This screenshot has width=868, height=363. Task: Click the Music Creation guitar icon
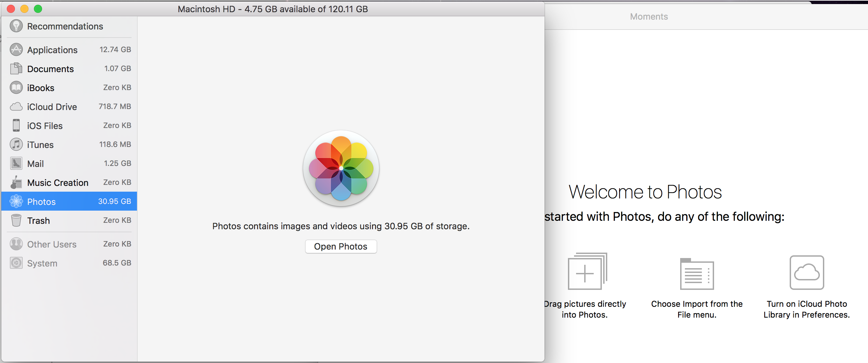tap(16, 183)
